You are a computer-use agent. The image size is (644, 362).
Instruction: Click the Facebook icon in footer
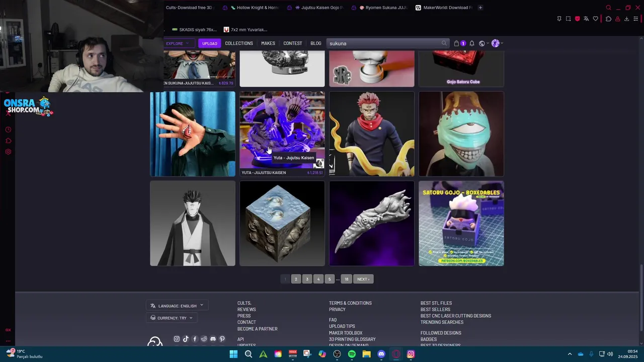[x=195, y=339]
